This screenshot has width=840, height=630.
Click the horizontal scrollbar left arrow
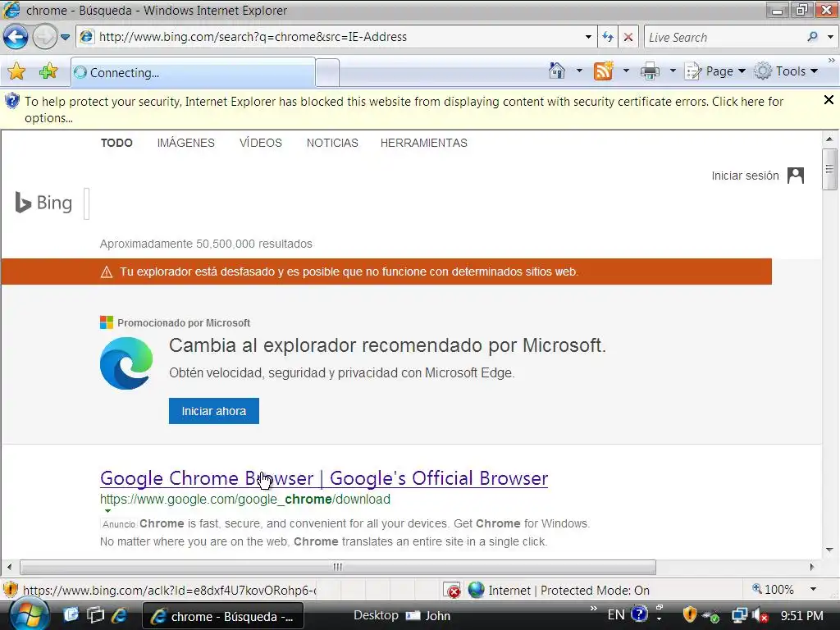click(9, 567)
